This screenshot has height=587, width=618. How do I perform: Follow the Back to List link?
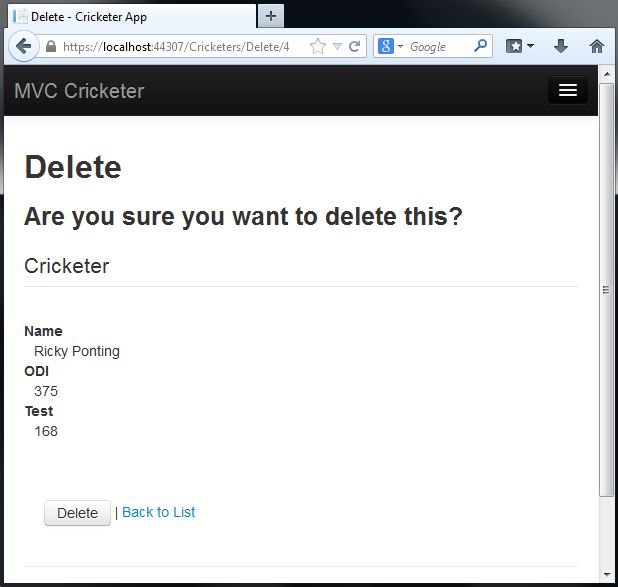click(x=158, y=512)
